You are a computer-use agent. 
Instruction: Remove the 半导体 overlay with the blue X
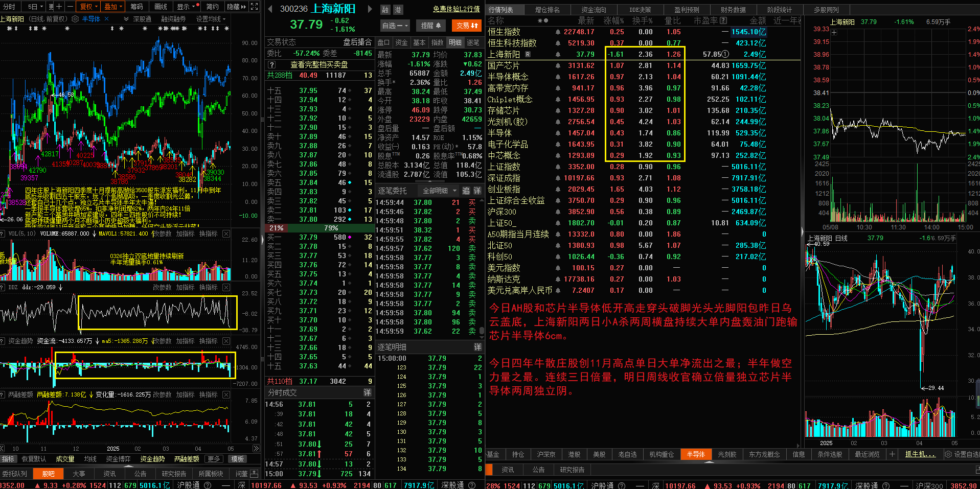pos(106,19)
